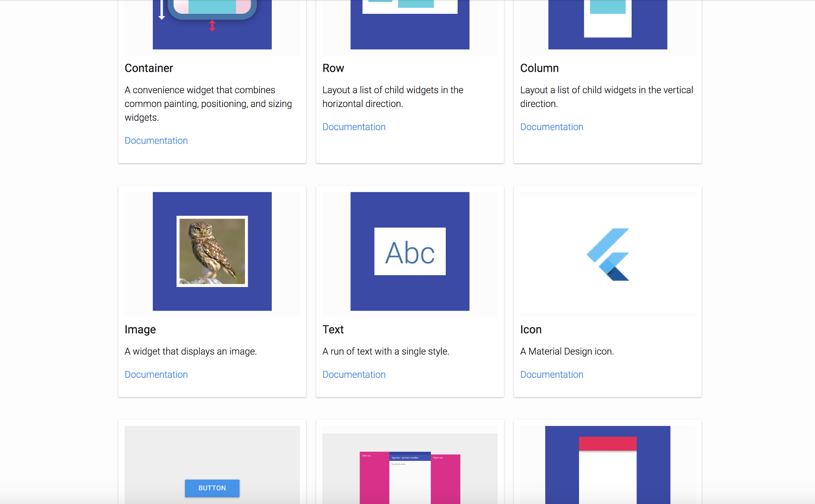The height and width of the screenshot is (504, 815).
Task: Click the pink scaffold layout illustration
Action: point(410,478)
